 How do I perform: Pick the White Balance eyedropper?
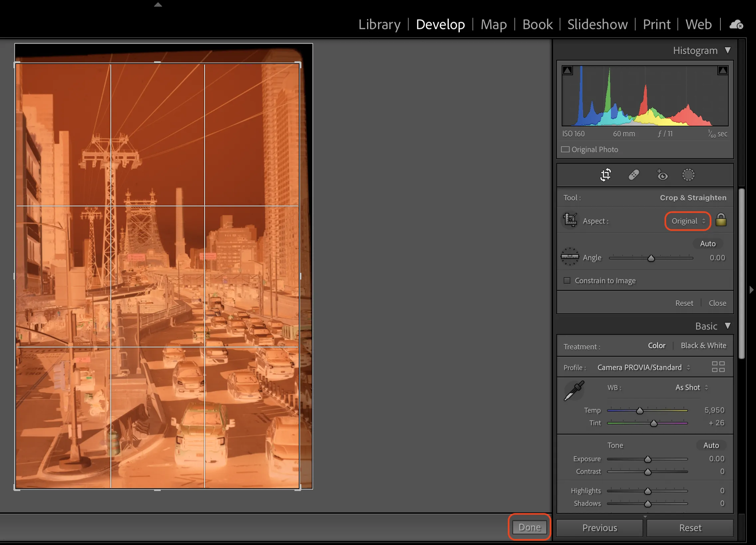[574, 390]
